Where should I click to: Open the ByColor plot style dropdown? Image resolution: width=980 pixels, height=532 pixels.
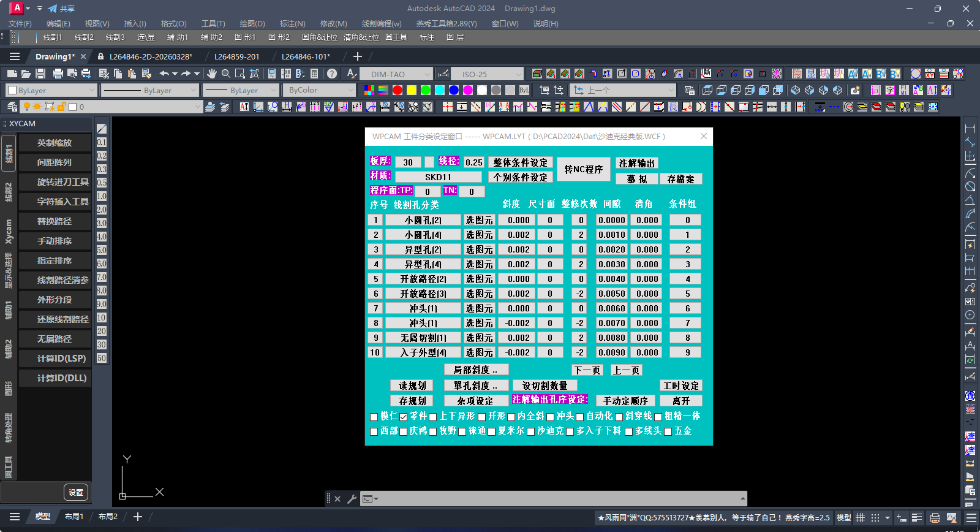pyautogui.click(x=318, y=90)
